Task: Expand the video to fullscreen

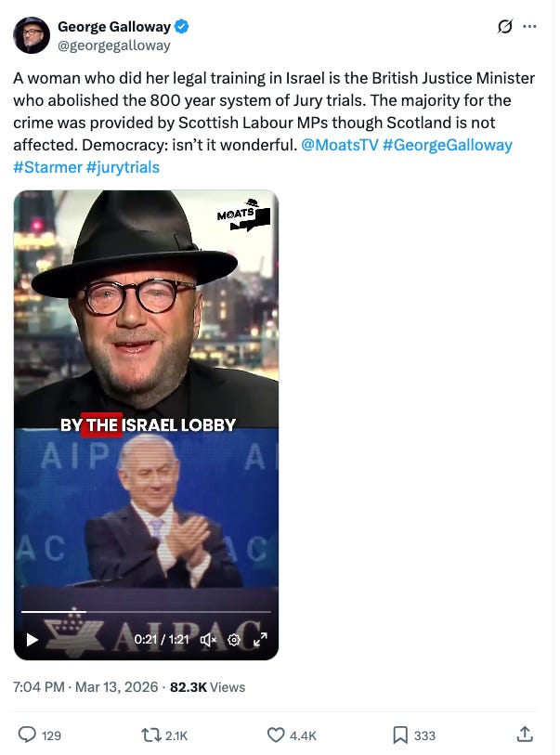Action: coord(260,640)
